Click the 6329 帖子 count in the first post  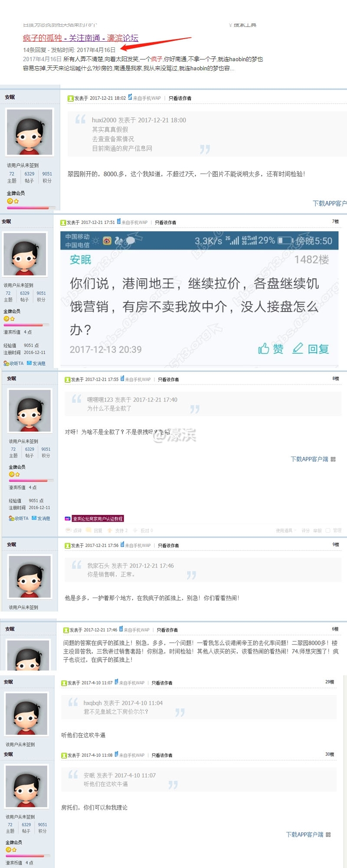(x=29, y=177)
